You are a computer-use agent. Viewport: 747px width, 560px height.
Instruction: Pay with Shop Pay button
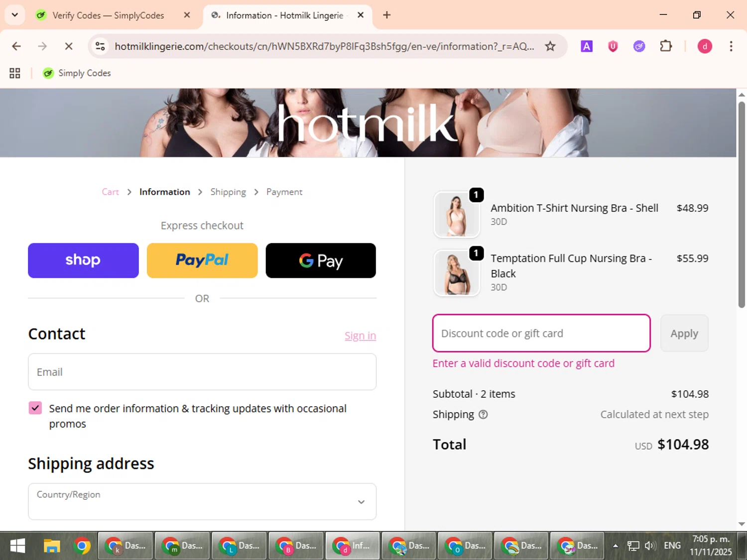(83, 260)
